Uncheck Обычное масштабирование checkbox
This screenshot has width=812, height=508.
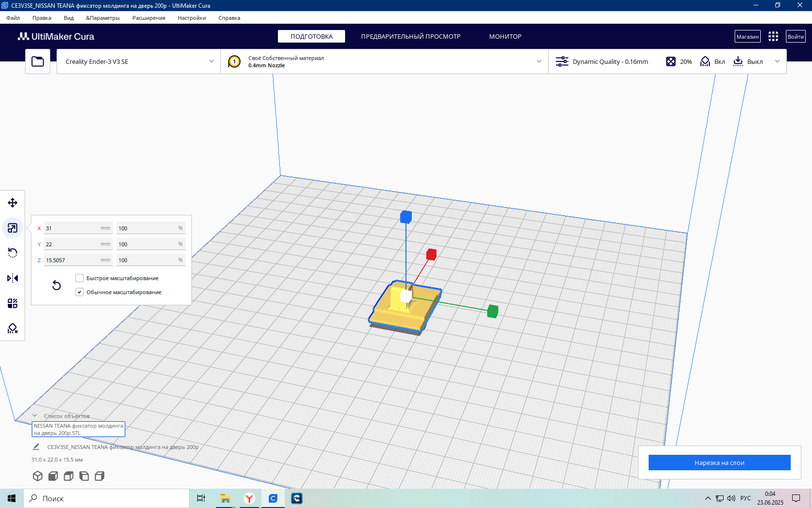click(x=80, y=292)
